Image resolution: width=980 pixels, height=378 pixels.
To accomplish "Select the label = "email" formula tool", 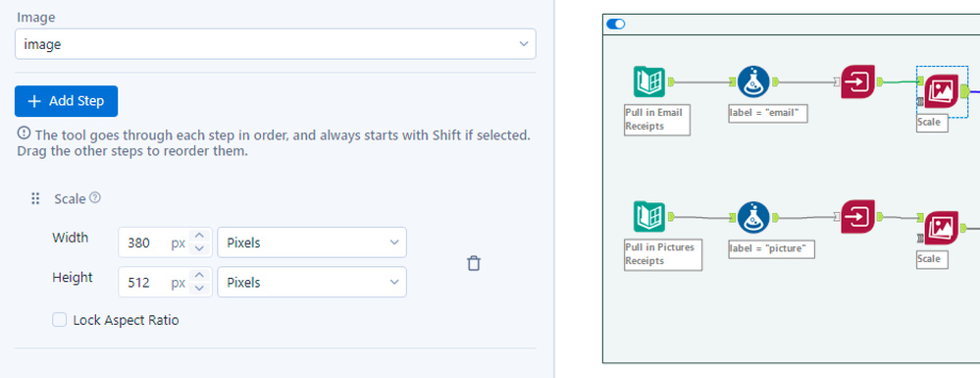I will pos(753,81).
